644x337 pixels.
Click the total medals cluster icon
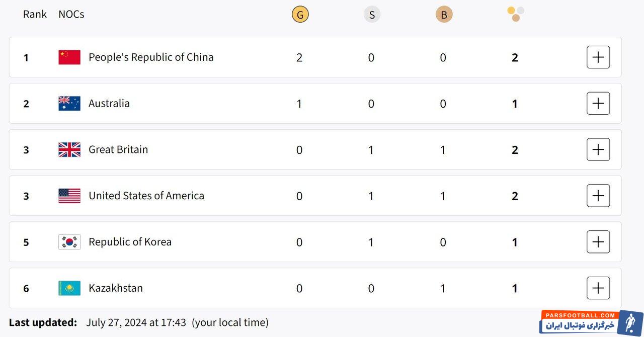coord(516,14)
